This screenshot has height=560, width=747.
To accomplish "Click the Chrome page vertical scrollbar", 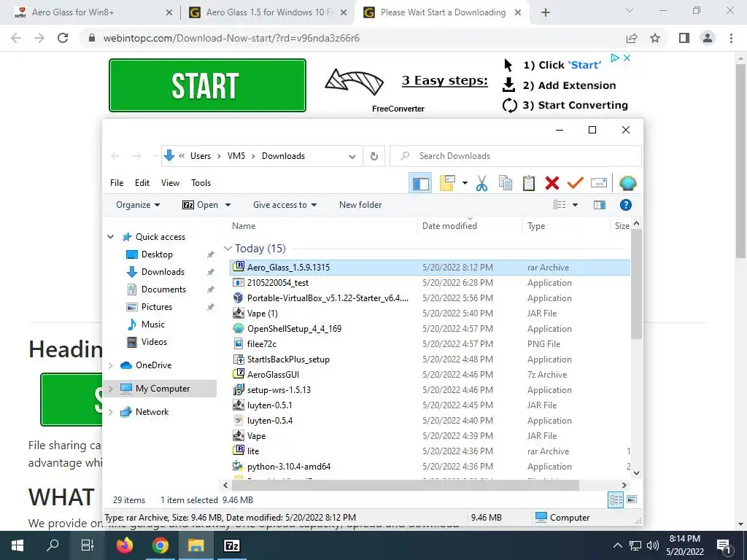I will (740, 162).
